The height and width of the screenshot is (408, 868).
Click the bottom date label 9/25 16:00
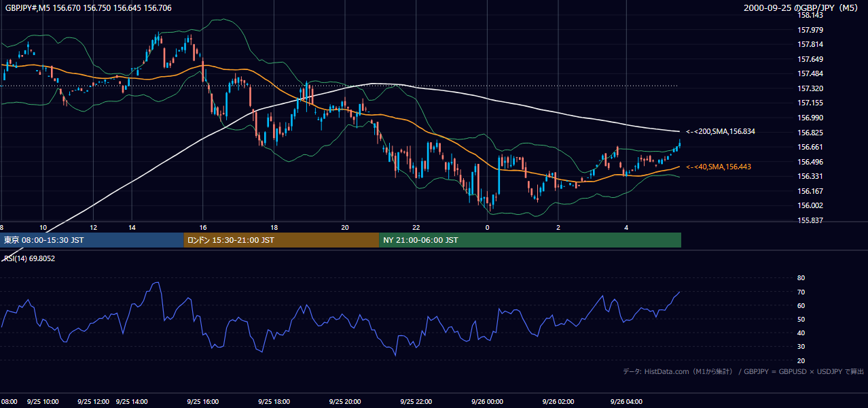tap(202, 402)
